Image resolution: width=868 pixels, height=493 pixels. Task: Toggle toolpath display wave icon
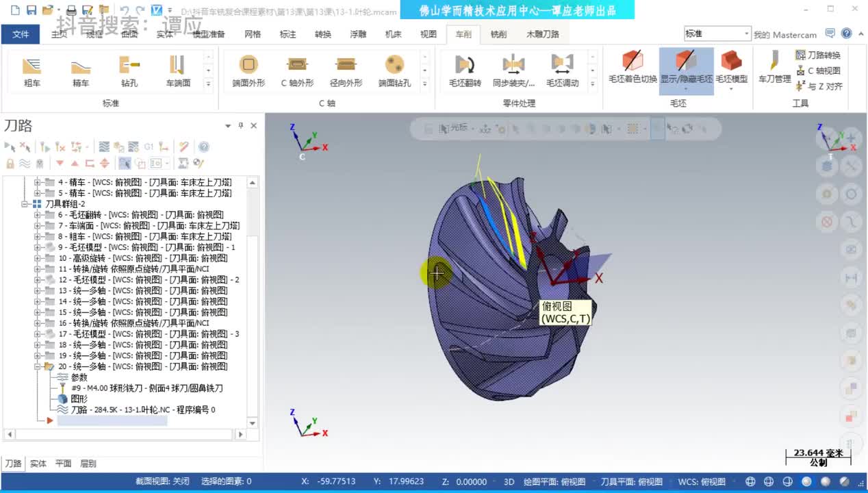pyautogui.click(x=25, y=163)
